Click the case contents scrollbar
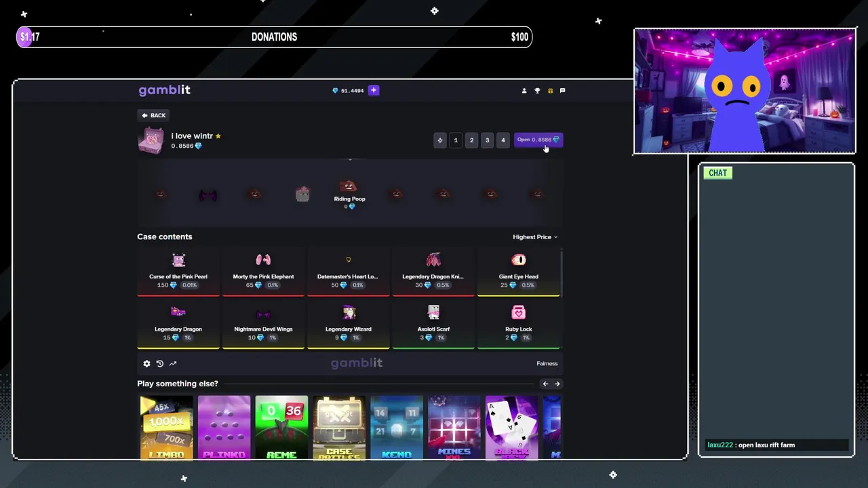This screenshot has height=488, width=868. pyautogui.click(x=561, y=272)
